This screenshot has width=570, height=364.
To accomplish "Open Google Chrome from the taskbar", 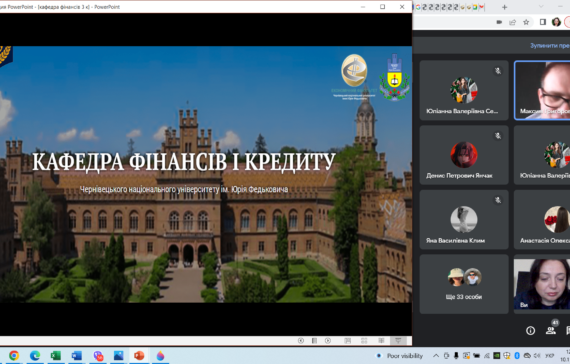I will click(14, 356).
